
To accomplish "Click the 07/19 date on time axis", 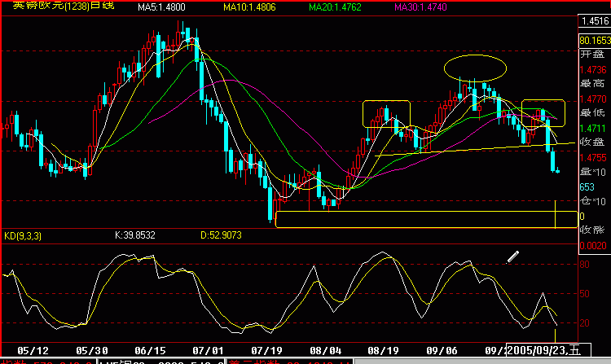I will pyautogui.click(x=267, y=351).
